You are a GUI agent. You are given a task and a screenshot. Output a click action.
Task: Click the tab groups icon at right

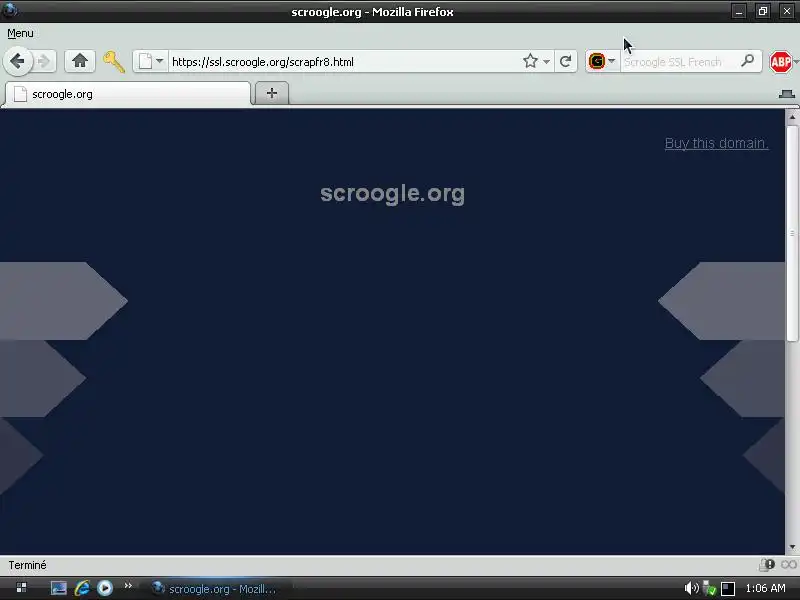(x=786, y=94)
